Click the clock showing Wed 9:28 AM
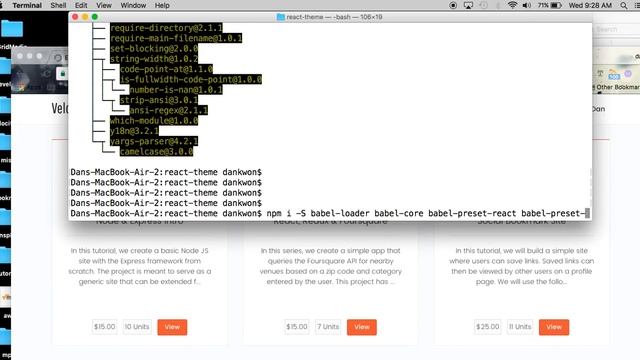The height and width of the screenshot is (360, 640). click(x=590, y=5)
